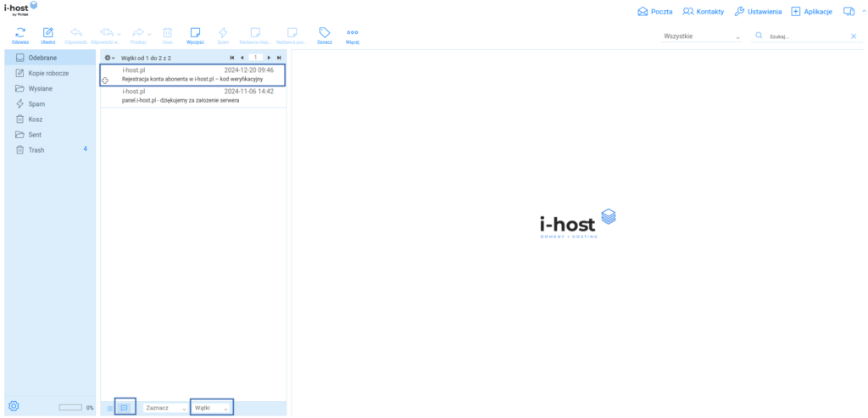The height and width of the screenshot is (418, 868).
Task: Expand the Zaznacz dropdown
Action: 165,408
